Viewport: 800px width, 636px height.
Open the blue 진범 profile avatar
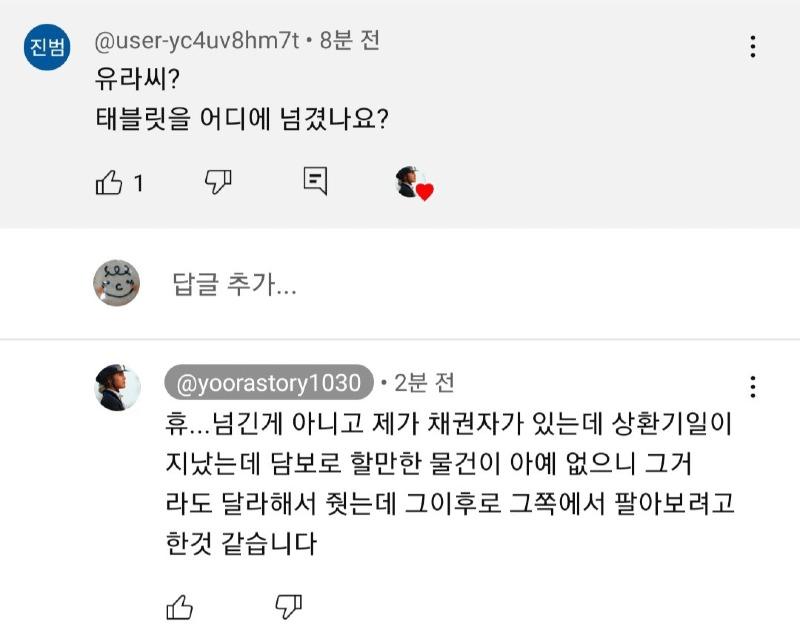pyautogui.click(x=46, y=49)
